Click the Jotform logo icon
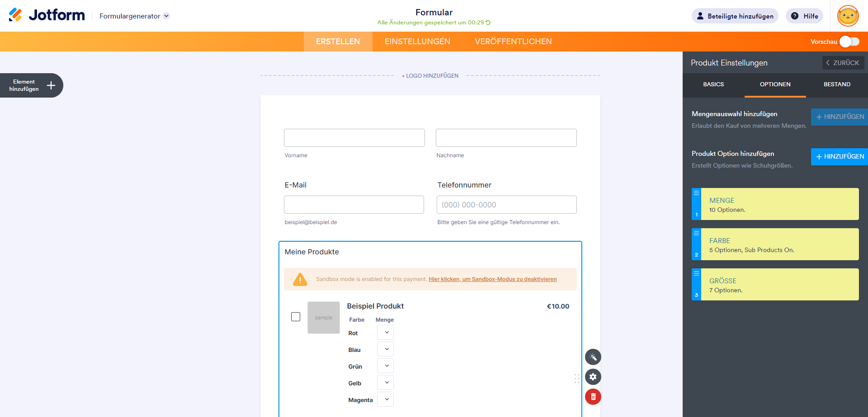This screenshot has width=868, height=417. [x=15, y=15]
